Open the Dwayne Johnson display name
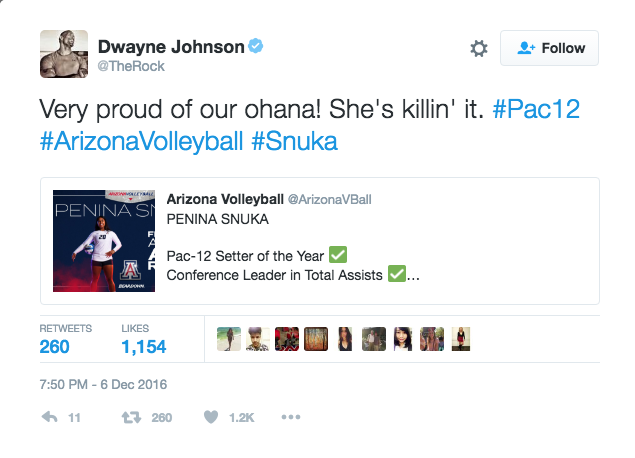Screen dimensions: 635x458 pos(171,47)
